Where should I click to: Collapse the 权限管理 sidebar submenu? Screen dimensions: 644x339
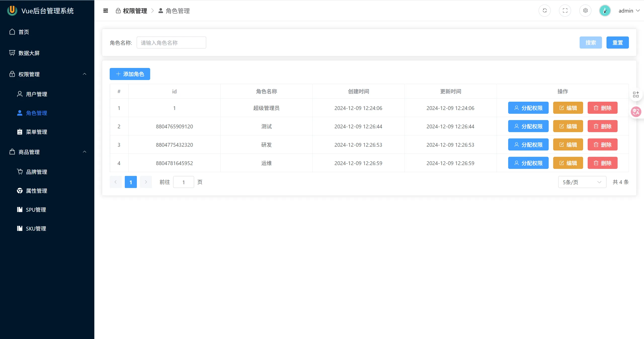coord(85,74)
